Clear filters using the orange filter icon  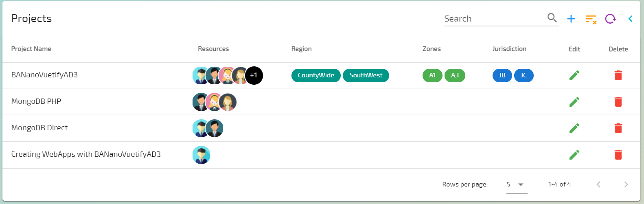pos(591,19)
